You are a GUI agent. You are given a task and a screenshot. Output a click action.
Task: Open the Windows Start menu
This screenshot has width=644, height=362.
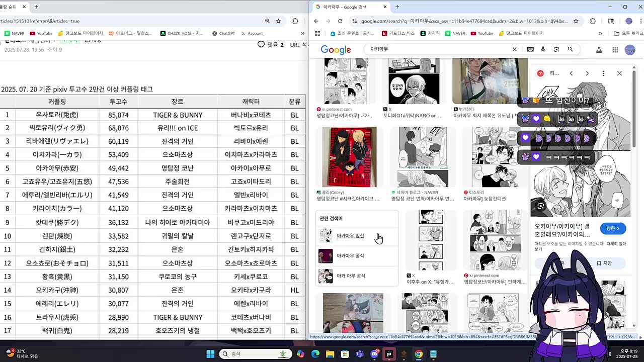point(210,354)
